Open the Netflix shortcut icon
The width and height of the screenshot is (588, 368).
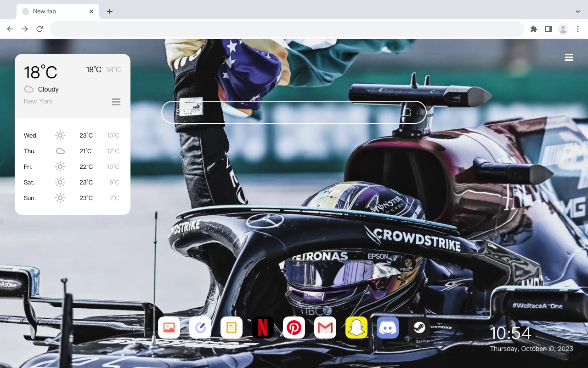click(x=263, y=328)
